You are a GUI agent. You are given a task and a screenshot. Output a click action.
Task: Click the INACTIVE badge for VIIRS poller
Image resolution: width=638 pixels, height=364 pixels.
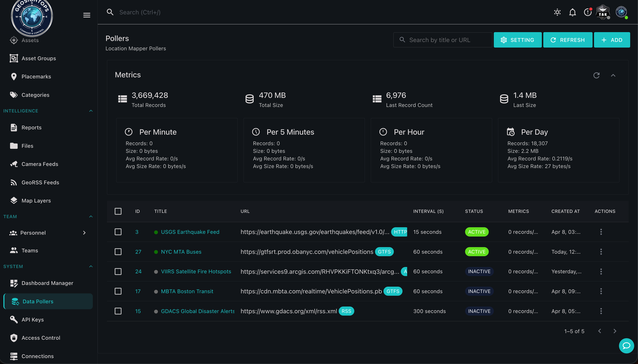pos(479,271)
